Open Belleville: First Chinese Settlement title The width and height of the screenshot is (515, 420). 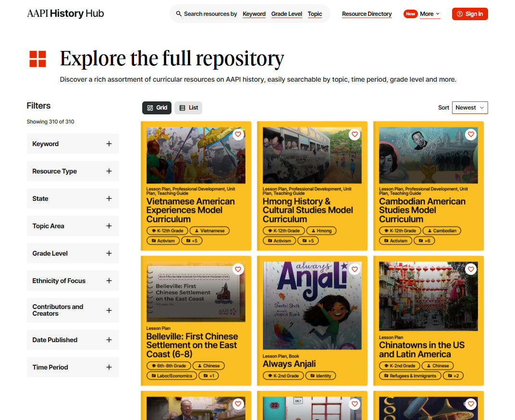coord(192,346)
